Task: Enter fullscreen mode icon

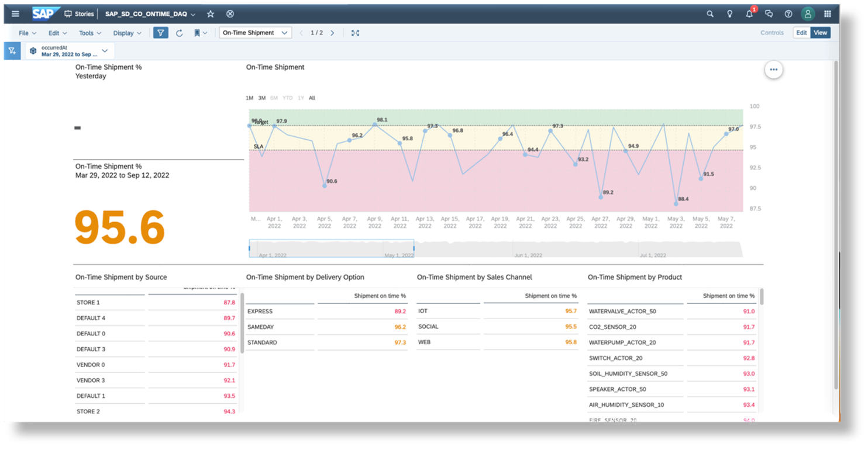Action: 355,33
